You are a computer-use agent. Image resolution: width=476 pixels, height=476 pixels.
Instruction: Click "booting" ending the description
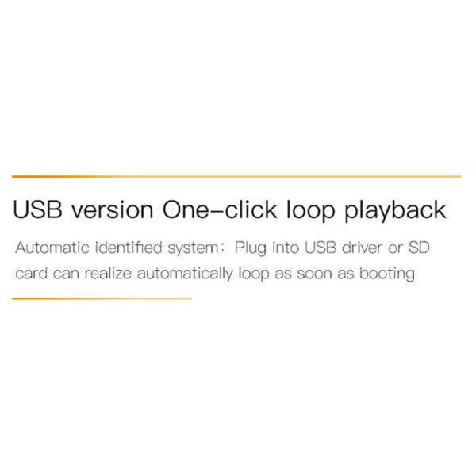(x=387, y=274)
